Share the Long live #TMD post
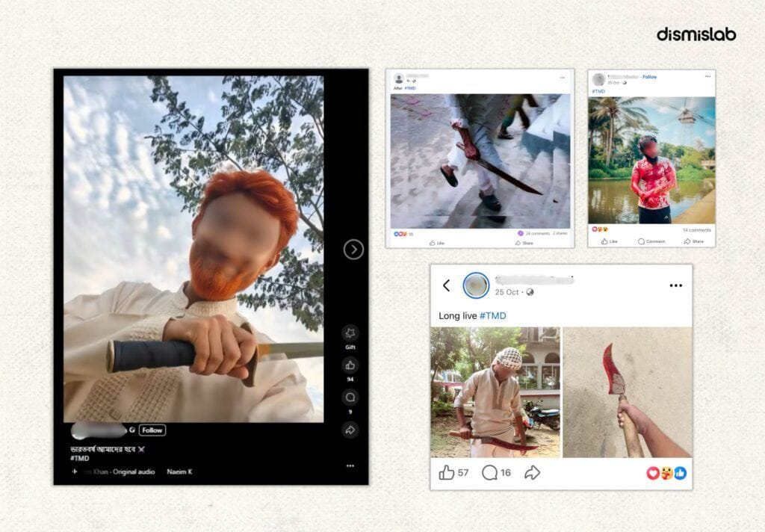This screenshot has height=532, width=765. (532, 472)
